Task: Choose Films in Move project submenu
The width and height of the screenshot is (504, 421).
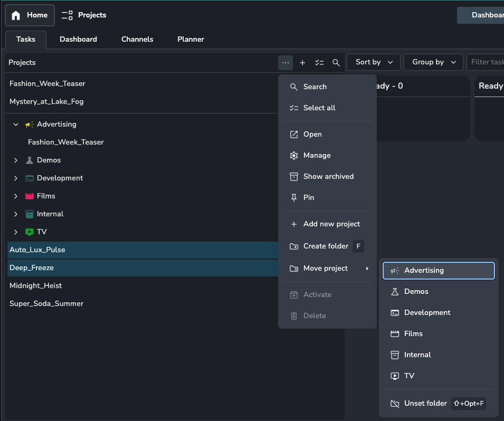Action: tap(439, 334)
